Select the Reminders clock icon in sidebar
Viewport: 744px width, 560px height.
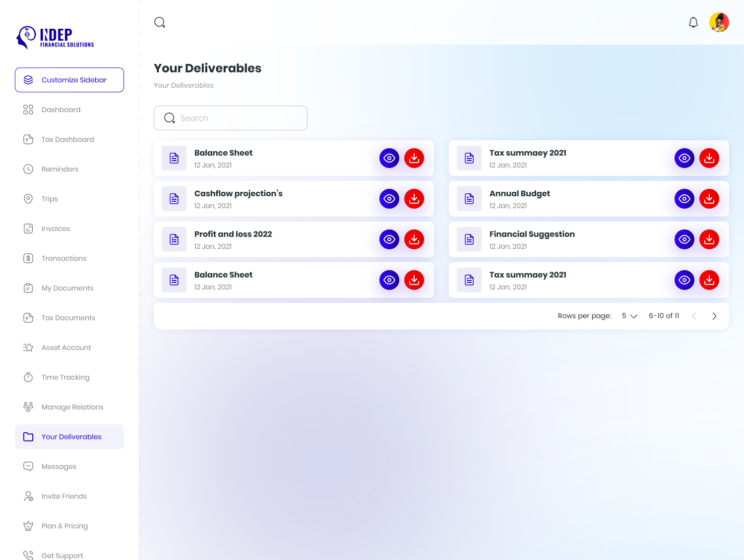coord(28,169)
